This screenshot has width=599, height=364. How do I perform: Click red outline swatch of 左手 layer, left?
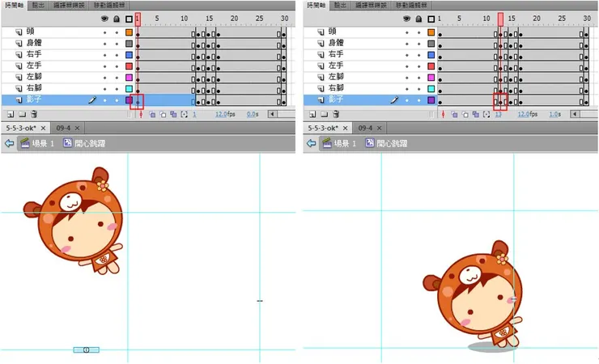(130, 66)
